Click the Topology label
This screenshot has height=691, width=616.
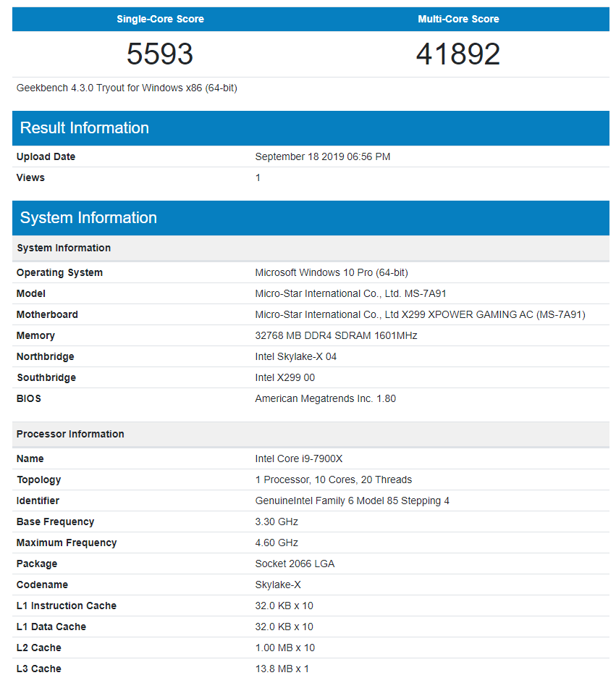tap(39, 480)
